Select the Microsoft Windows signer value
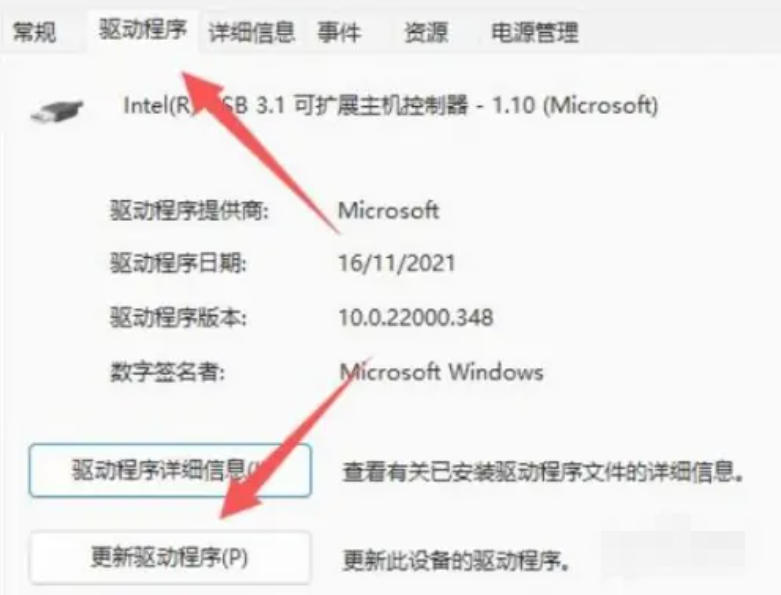The width and height of the screenshot is (781, 595). pyautogui.click(x=441, y=372)
